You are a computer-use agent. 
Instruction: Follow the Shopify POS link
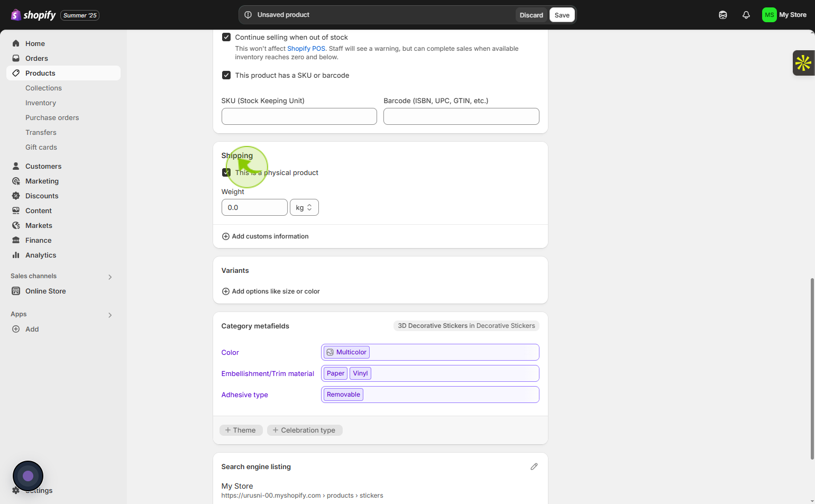click(x=306, y=49)
